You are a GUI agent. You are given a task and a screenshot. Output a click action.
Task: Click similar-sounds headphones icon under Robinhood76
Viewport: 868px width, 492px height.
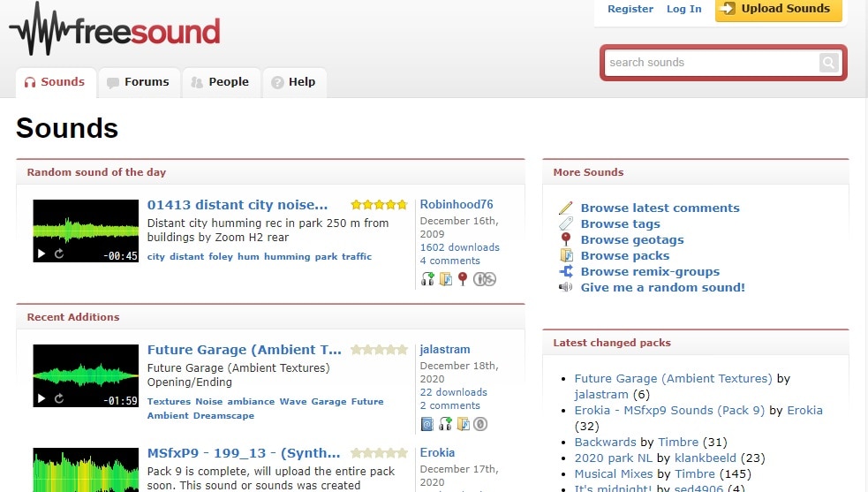pos(428,279)
